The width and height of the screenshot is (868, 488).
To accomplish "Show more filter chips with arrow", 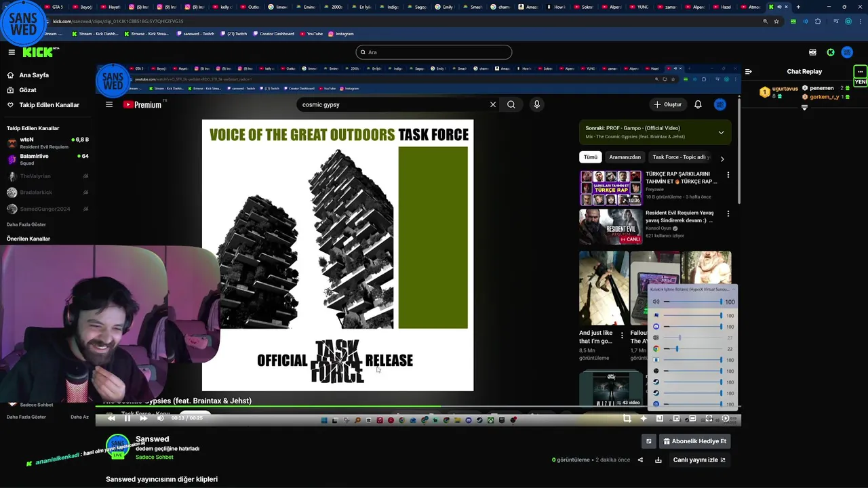I will pyautogui.click(x=722, y=159).
